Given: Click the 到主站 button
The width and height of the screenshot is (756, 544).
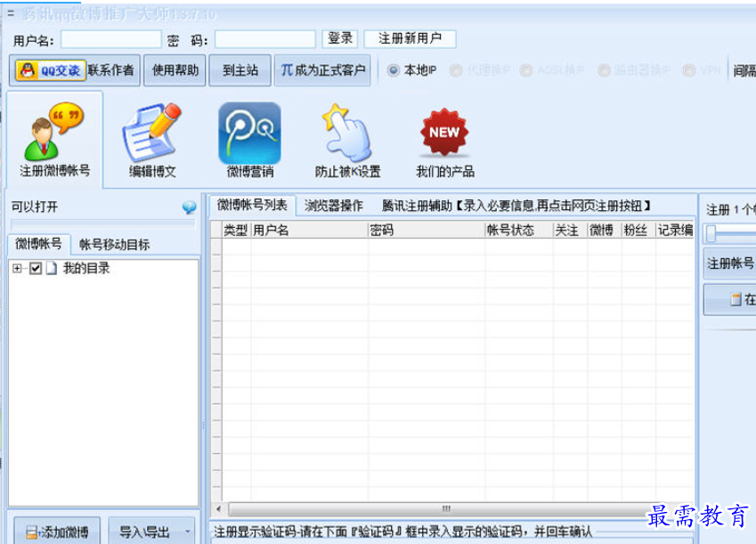Looking at the screenshot, I should (x=240, y=70).
